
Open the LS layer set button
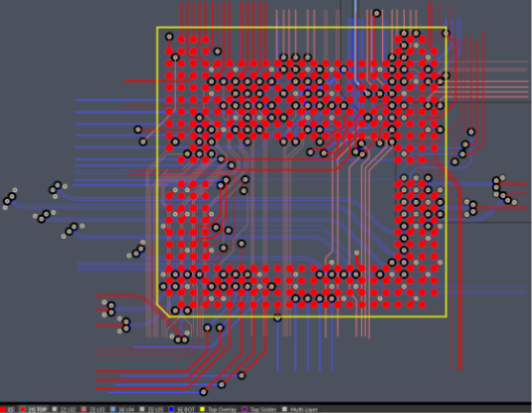(7, 409)
